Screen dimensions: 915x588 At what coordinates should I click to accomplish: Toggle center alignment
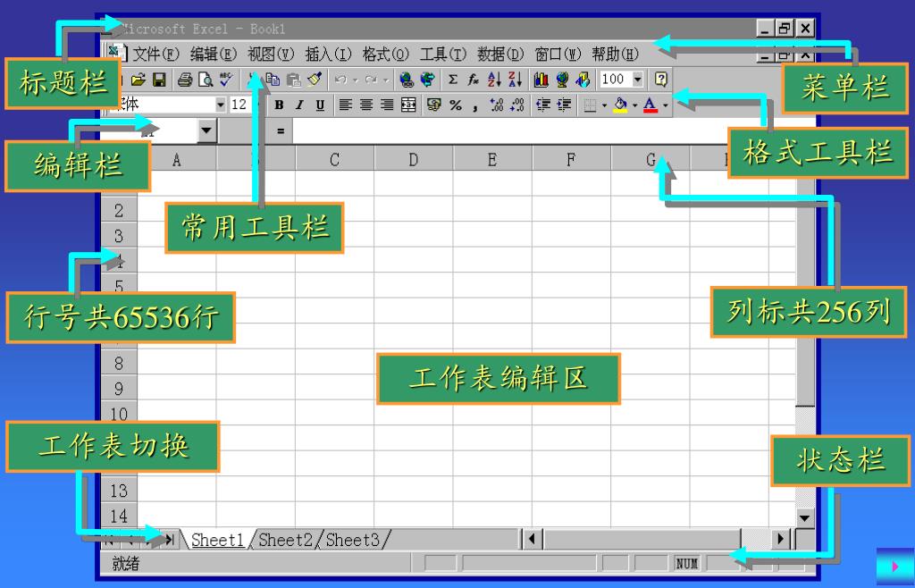pos(366,105)
